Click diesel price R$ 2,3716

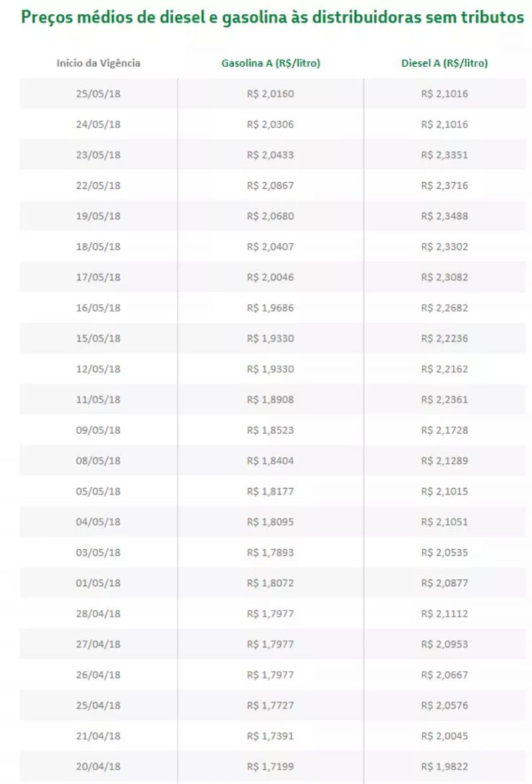444,186
